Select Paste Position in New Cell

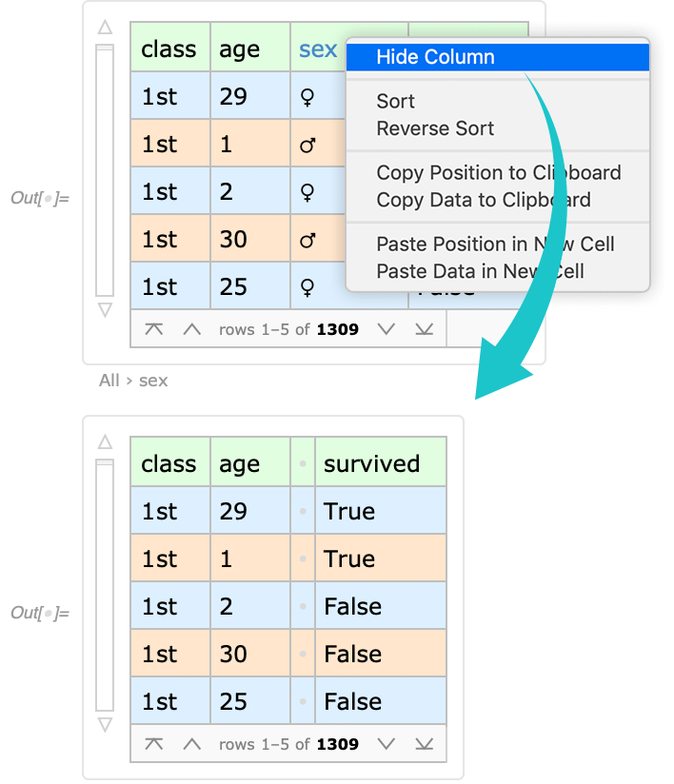tap(495, 245)
